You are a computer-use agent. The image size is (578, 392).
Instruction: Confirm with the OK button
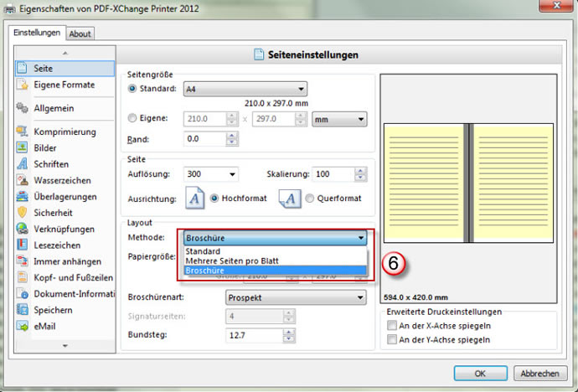tap(480, 374)
